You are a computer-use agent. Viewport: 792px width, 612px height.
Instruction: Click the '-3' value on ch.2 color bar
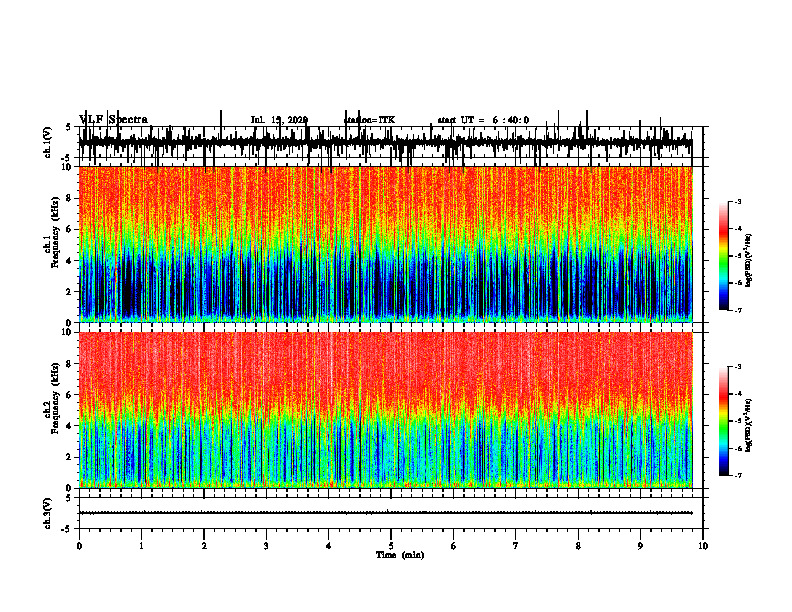[738, 367]
